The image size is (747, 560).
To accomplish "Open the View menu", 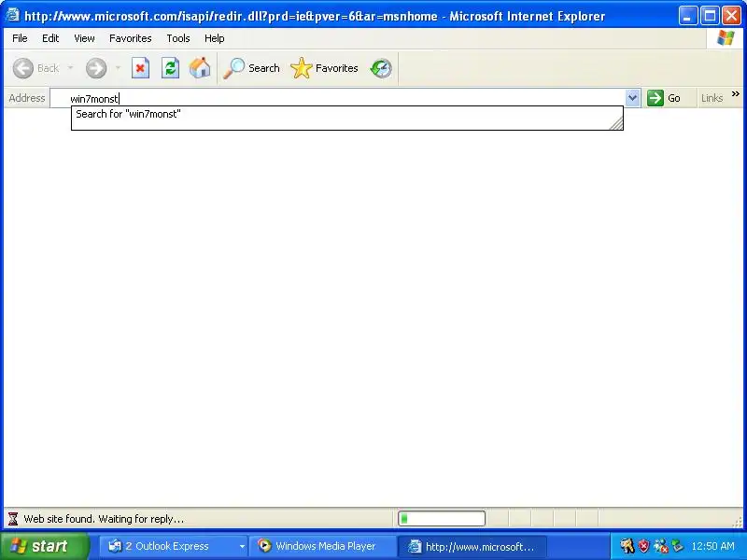I will 84,38.
